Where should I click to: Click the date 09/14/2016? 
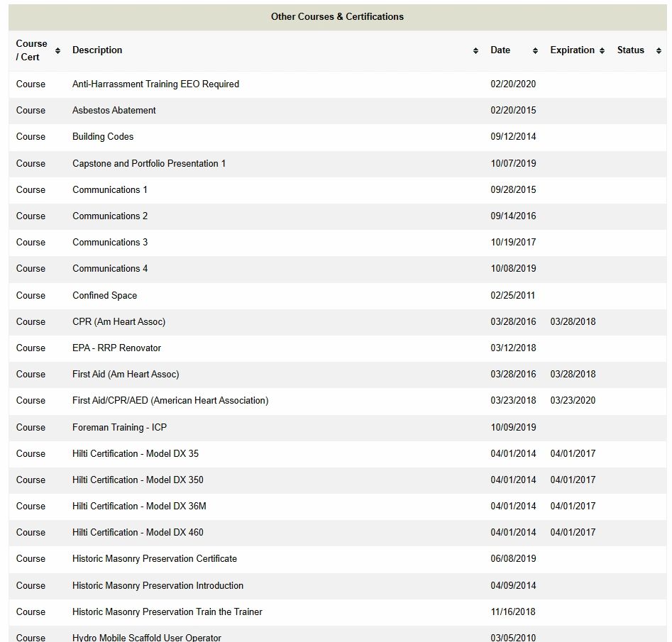(513, 216)
